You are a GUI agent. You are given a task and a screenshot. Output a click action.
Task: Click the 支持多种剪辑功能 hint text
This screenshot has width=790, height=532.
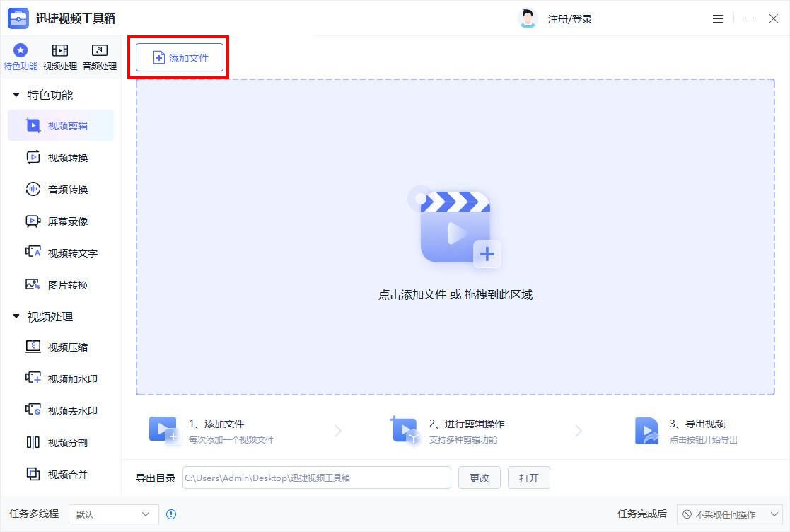(x=463, y=440)
